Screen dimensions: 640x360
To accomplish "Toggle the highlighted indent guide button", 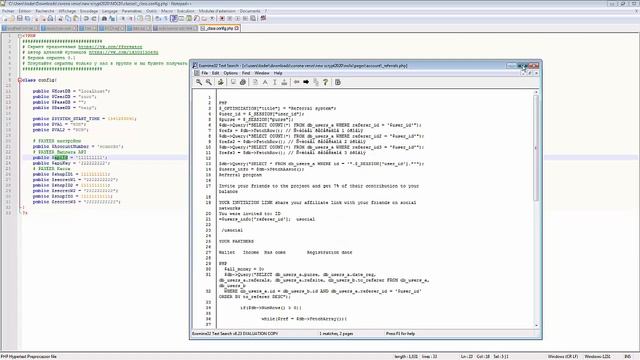I will (173, 18).
